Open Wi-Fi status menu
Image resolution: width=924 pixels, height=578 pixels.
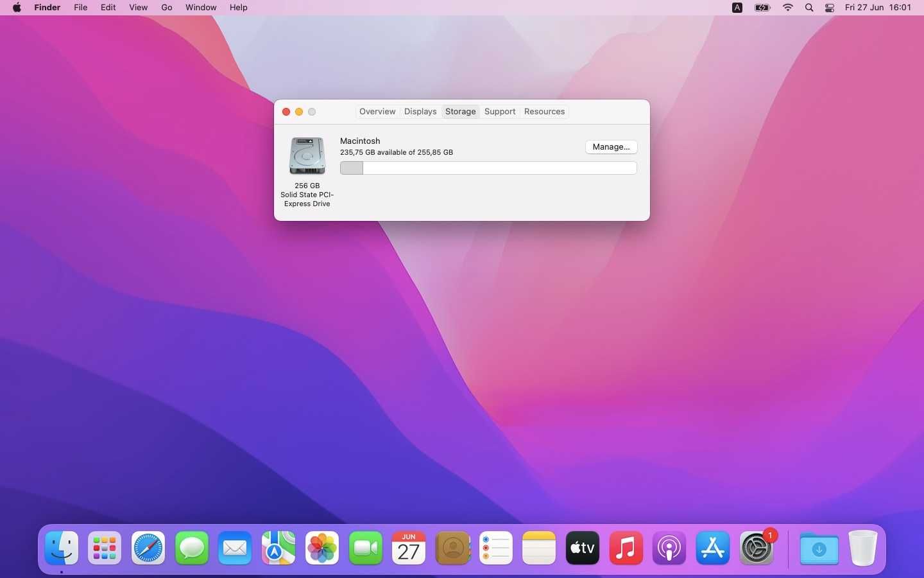click(x=788, y=8)
